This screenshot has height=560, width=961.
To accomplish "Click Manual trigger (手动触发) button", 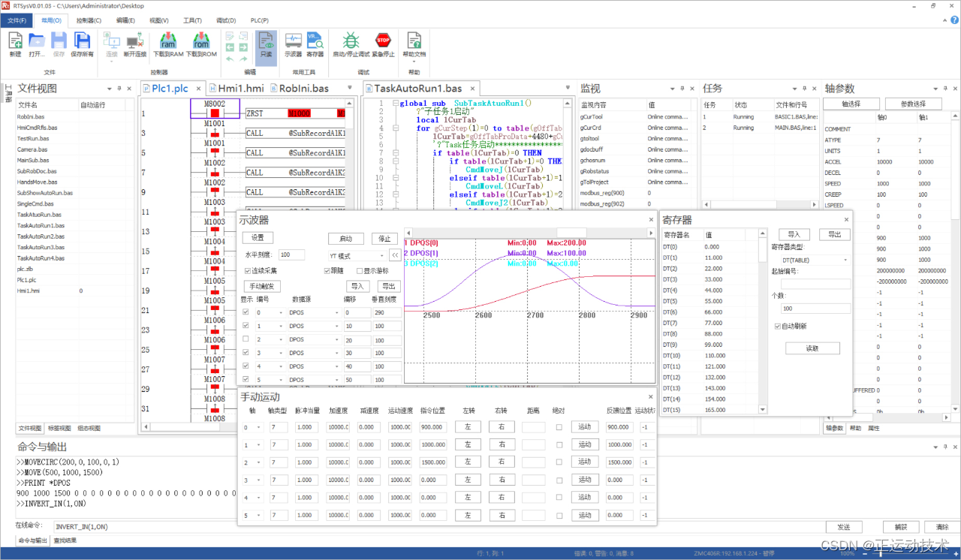I will 262,286.
